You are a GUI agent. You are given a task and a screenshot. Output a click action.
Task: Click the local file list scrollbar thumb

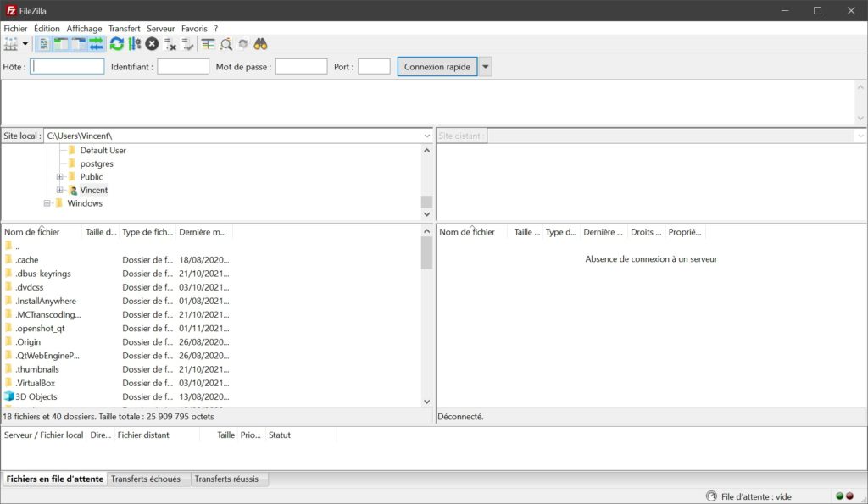pyautogui.click(x=427, y=252)
